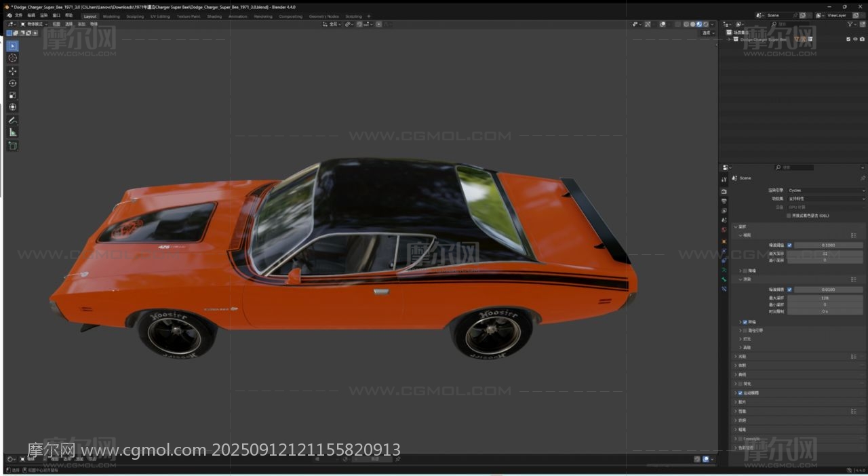Click the new scene button

(x=804, y=15)
